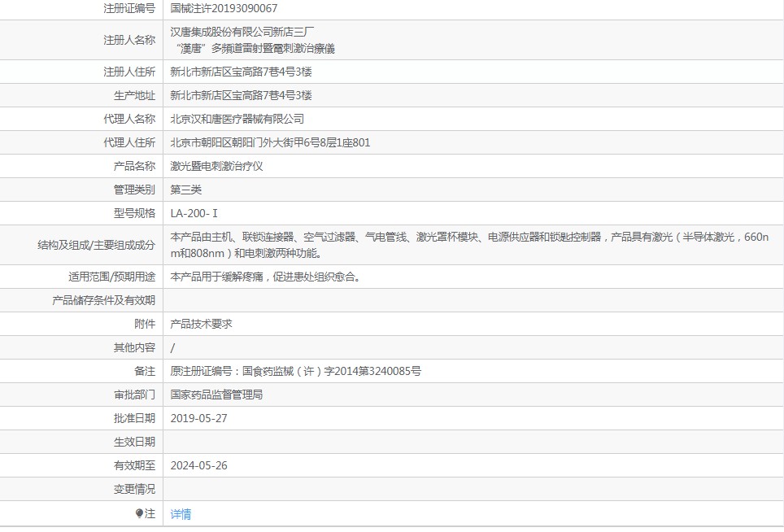Click the 备注 label
Screen dimensions: 784x532
[x=145, y=371]
